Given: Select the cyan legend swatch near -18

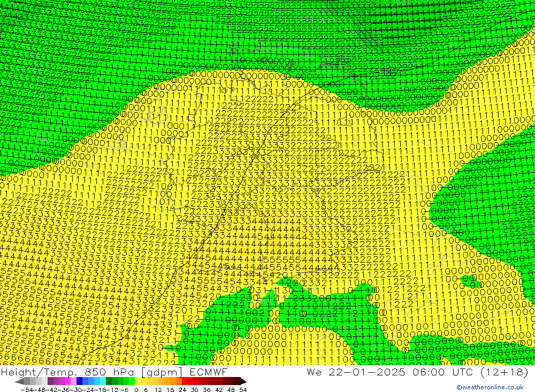Looking at the screenshot, I should pyautogui.click(x=103, y=381).
